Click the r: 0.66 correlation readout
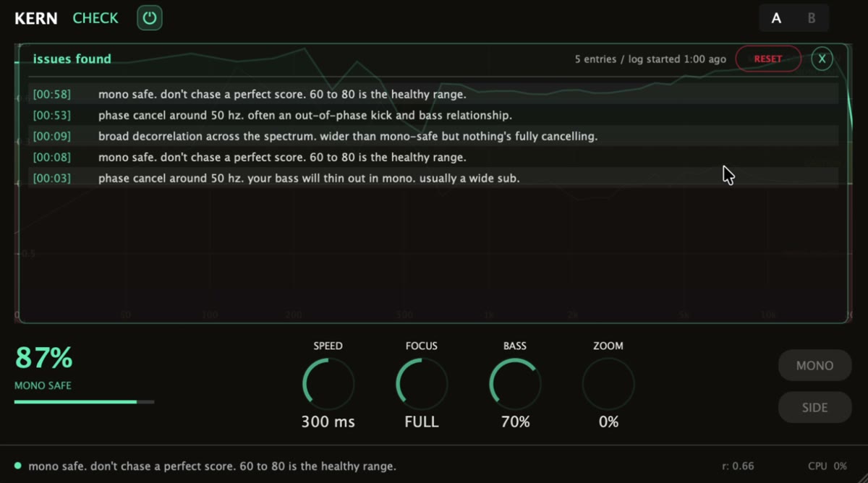The height and width of the screenshot is (483, 868). coord(738,466)
